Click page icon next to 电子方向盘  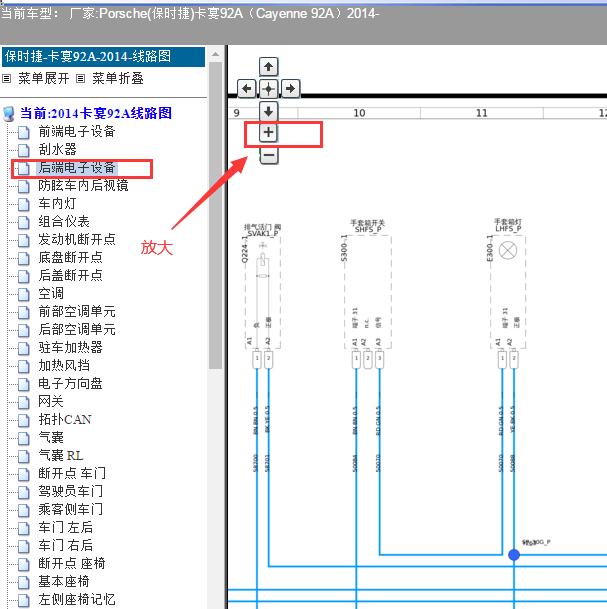(24, 384)
